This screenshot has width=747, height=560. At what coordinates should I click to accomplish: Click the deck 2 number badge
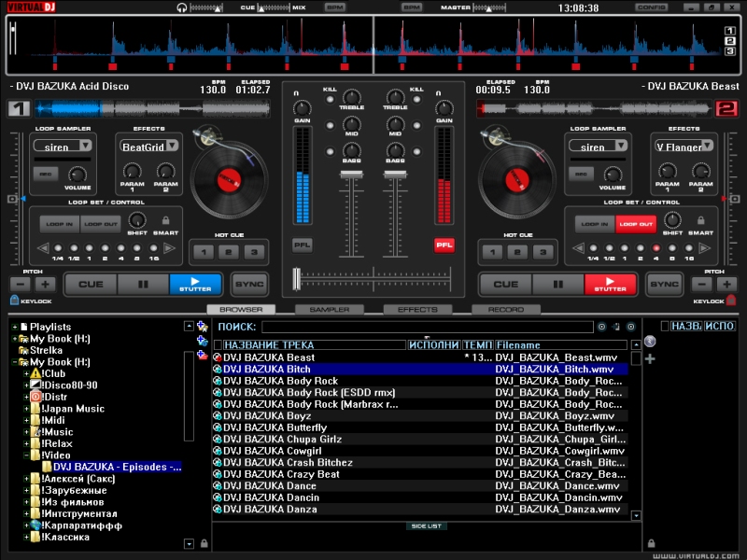[726, 108]
